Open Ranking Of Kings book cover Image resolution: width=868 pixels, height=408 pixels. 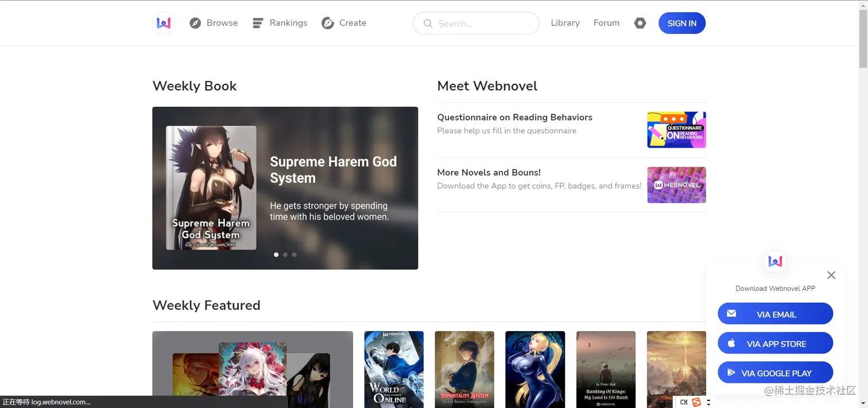point(606,369)
